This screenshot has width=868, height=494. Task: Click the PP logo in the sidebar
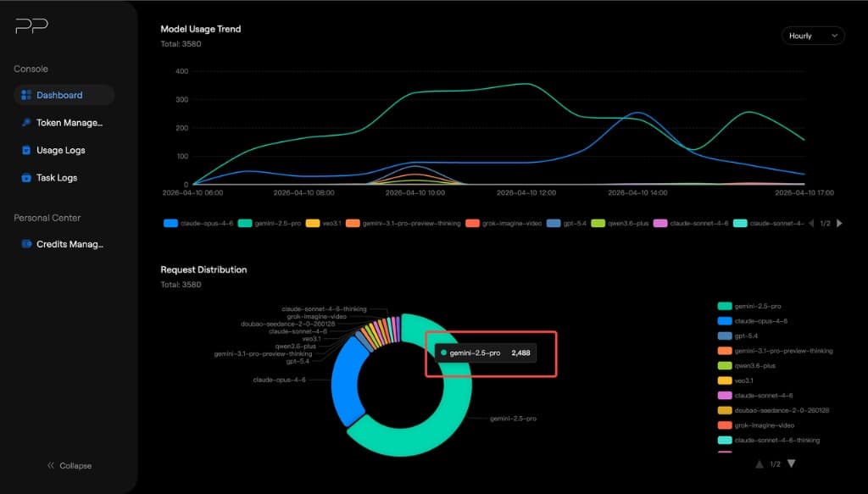tap(31, 25)
